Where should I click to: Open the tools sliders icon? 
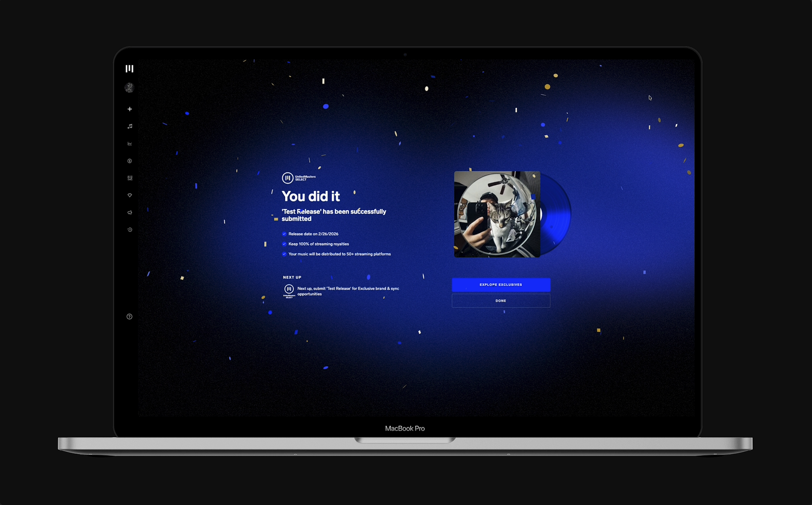130,178
